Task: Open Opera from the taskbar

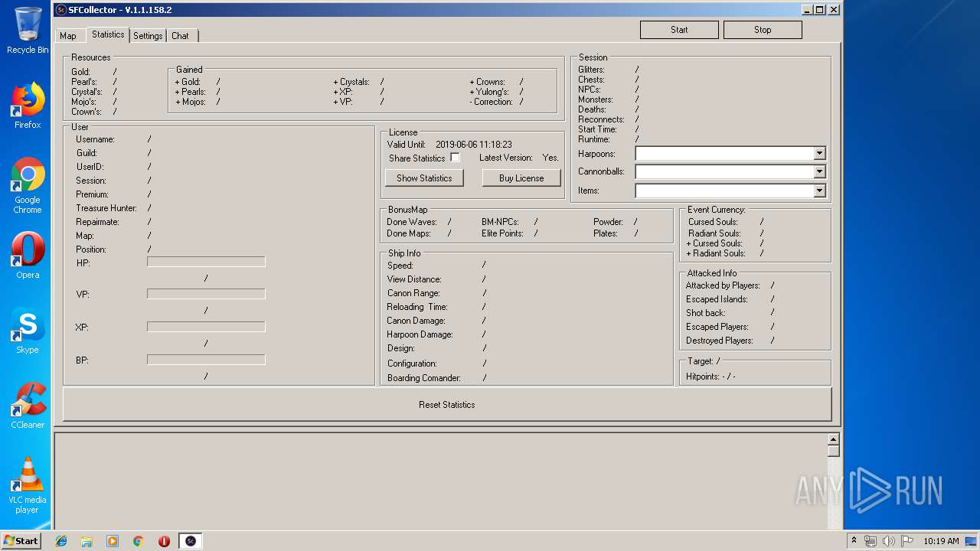Action: [x=164, y=541]
